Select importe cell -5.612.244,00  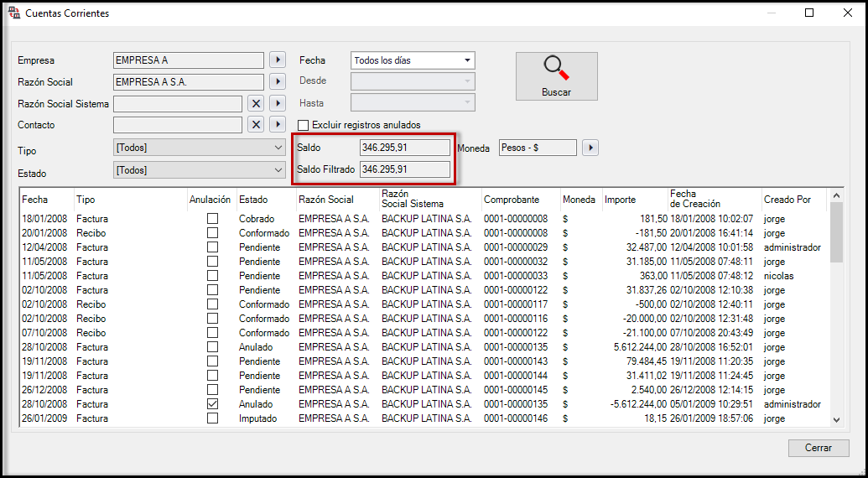pos(639,404)
